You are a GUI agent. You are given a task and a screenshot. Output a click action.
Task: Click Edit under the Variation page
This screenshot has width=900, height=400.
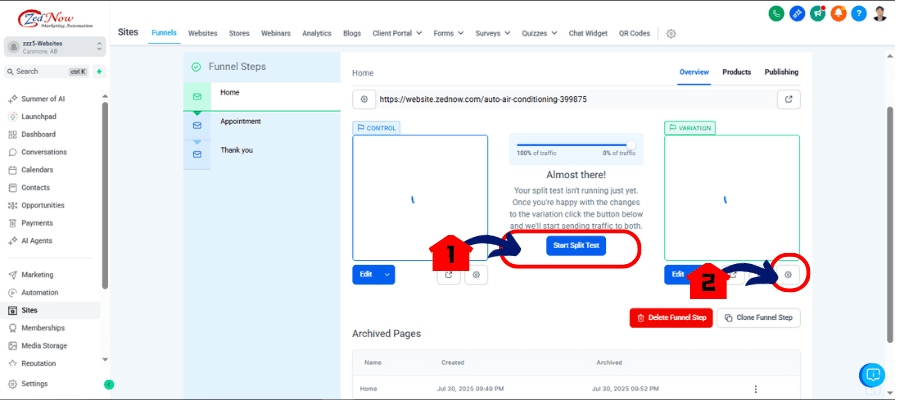pos(678,275)
